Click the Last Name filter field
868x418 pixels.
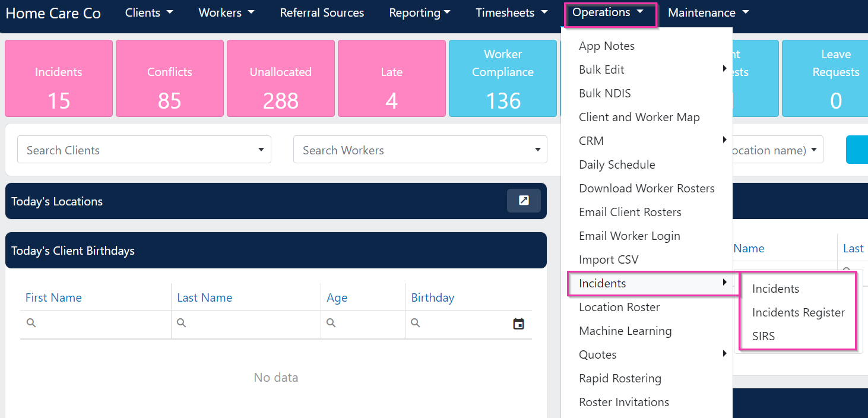246,324
